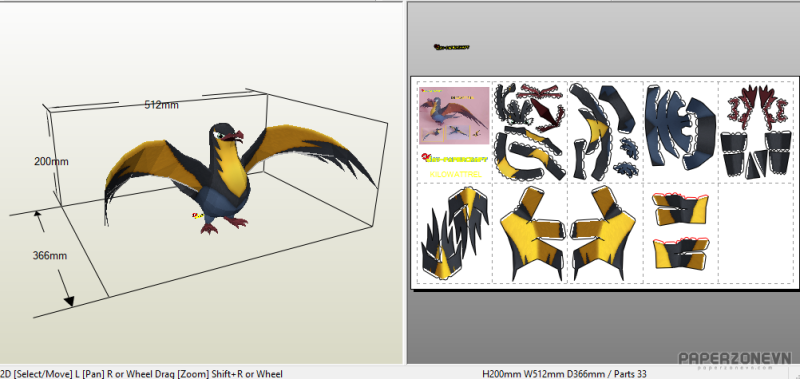The height and width of the screenshot is (379, 800).
Task: Select the reference photo thumbnail on first page
Action: (454, 116)
